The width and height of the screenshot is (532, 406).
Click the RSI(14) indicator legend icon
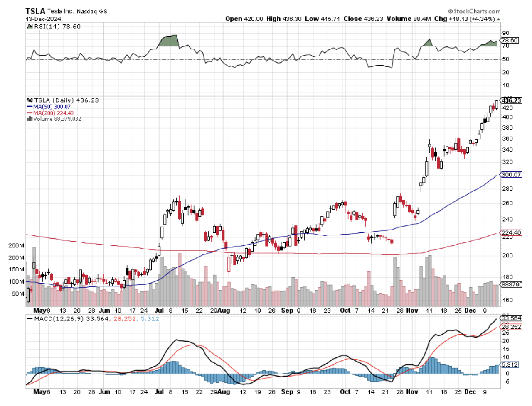tap(30, 27)
